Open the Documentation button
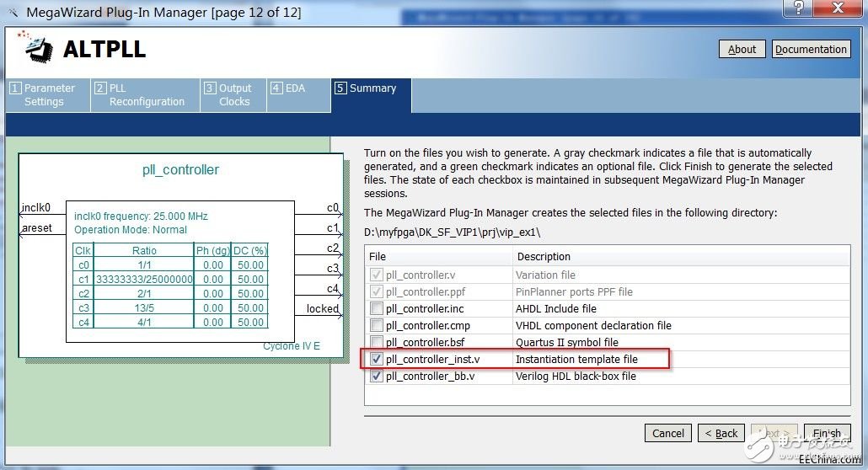 811,49
